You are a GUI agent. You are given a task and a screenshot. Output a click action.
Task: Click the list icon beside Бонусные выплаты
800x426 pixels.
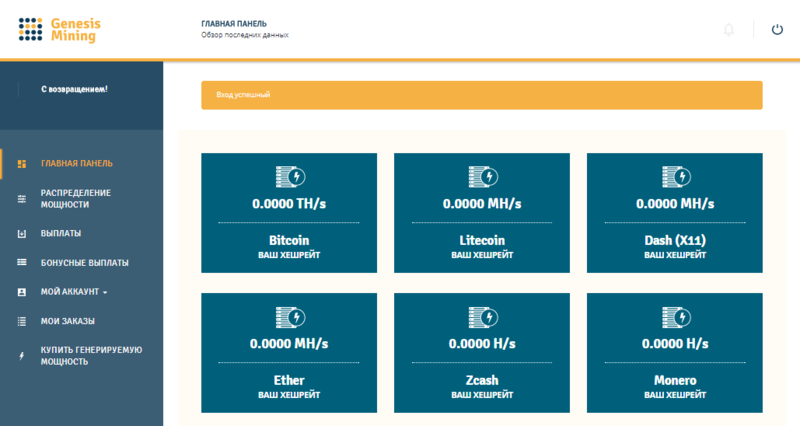point(22,262)
